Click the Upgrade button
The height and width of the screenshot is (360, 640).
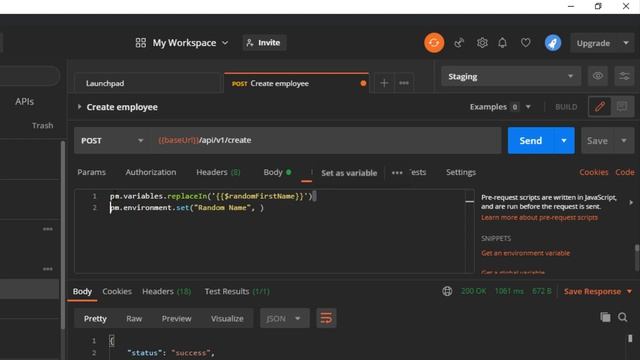pyautogui.click(x=593, y=43)
